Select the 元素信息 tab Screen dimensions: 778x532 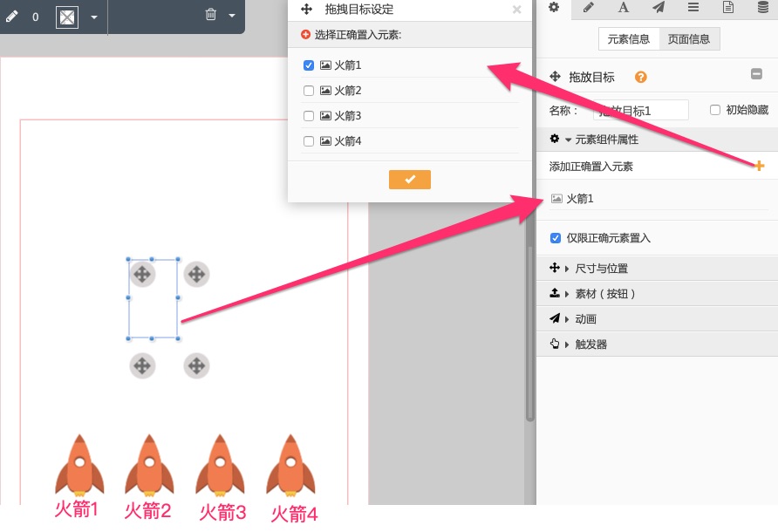(x=628, y=38)
